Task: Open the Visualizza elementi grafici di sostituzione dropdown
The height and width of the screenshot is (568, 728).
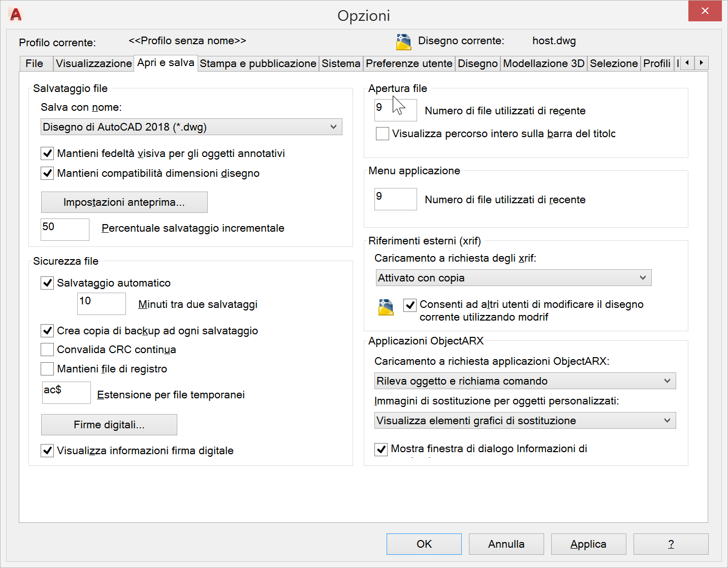Action: point(525,421)
